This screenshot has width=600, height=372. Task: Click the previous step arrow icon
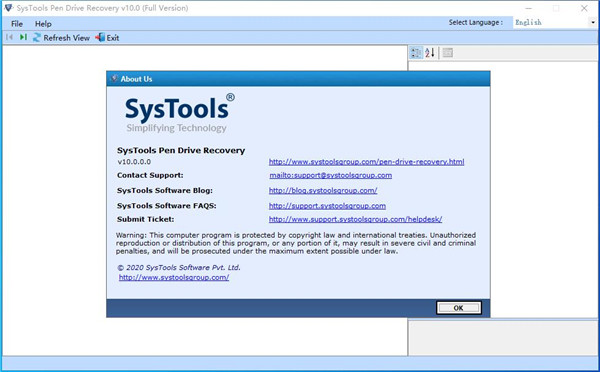click(x=10, y=37)
